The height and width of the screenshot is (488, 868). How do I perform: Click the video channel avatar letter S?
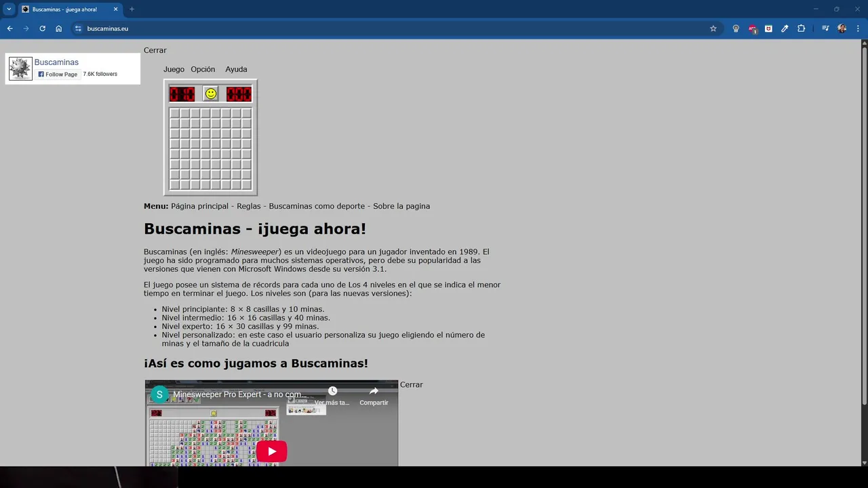[x=159, y=394]
